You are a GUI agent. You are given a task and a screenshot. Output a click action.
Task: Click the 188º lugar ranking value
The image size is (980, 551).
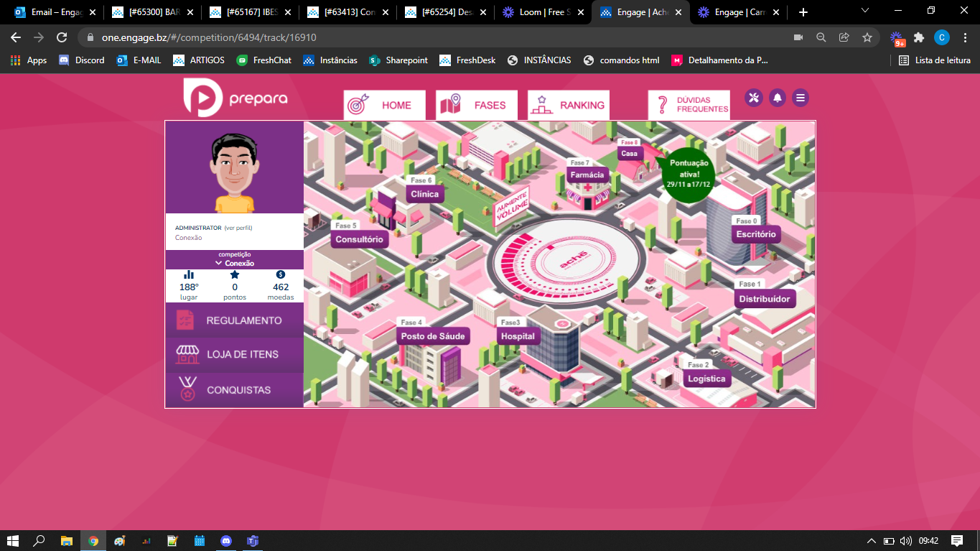[189, 287]
